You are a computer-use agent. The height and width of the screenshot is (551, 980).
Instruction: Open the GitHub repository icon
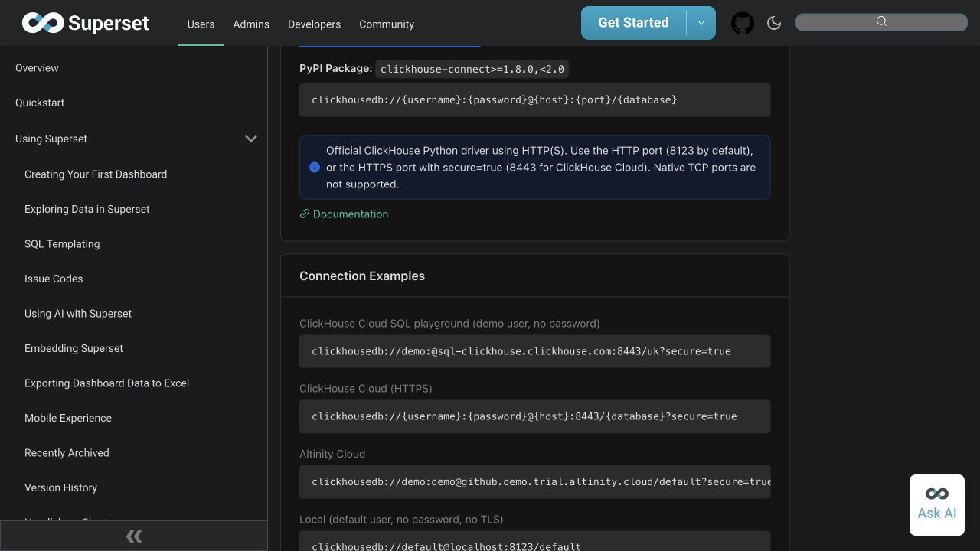[x=742, y=23]
